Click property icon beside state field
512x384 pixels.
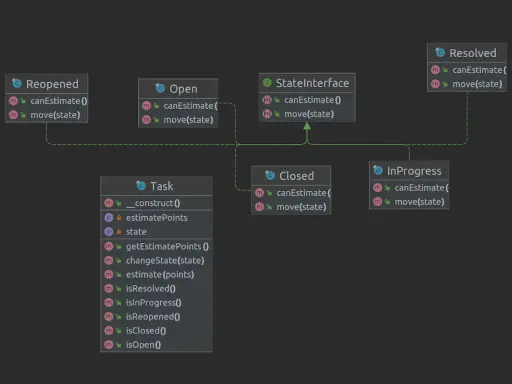[x=109, y=232]
